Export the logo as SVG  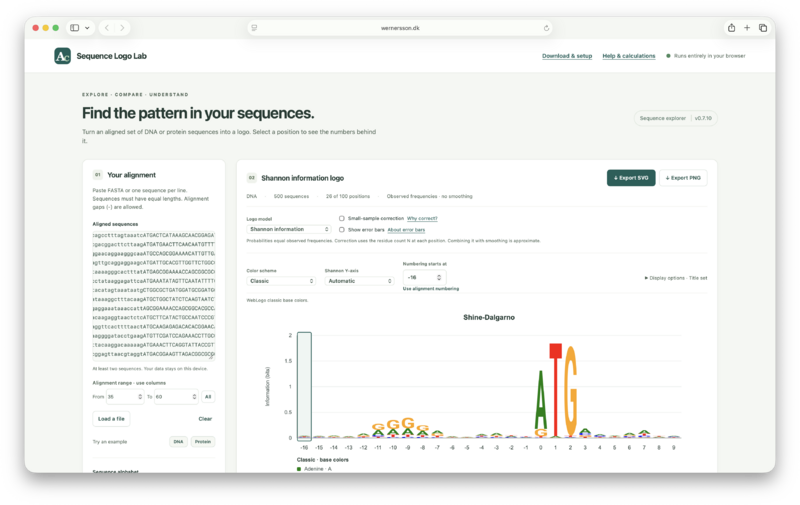[x=631, y=178]
